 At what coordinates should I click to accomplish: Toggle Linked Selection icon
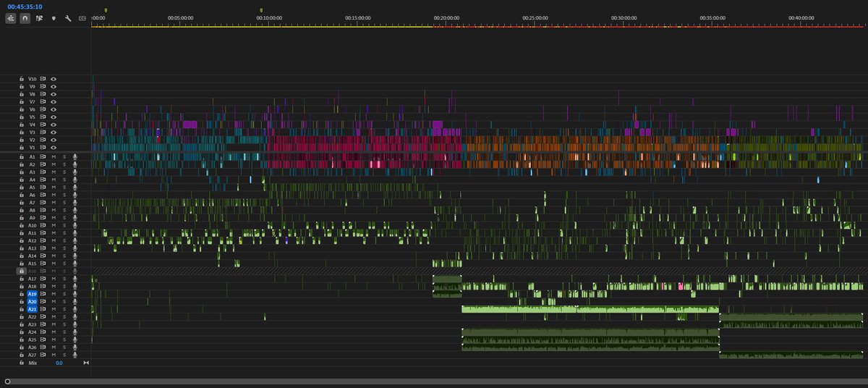39,18
